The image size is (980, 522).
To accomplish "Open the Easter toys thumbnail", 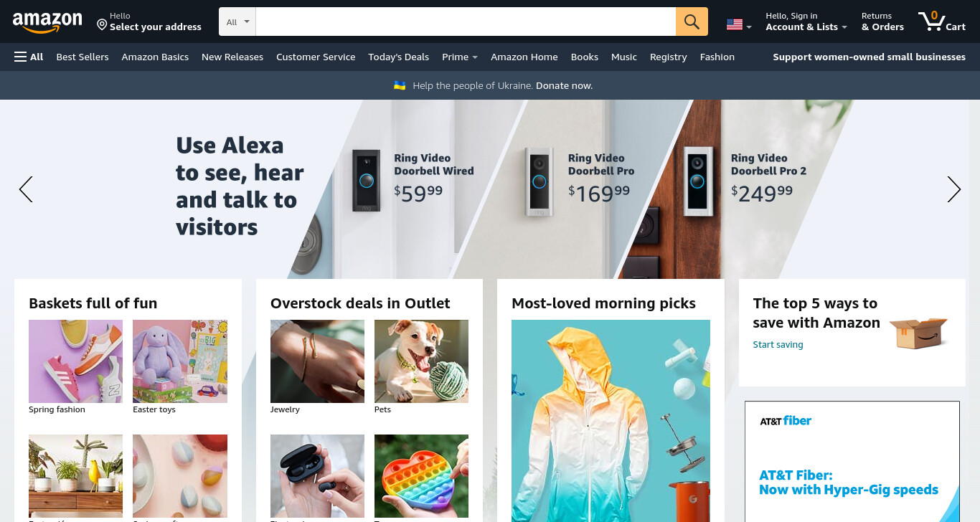I will (x=180, y=361).
